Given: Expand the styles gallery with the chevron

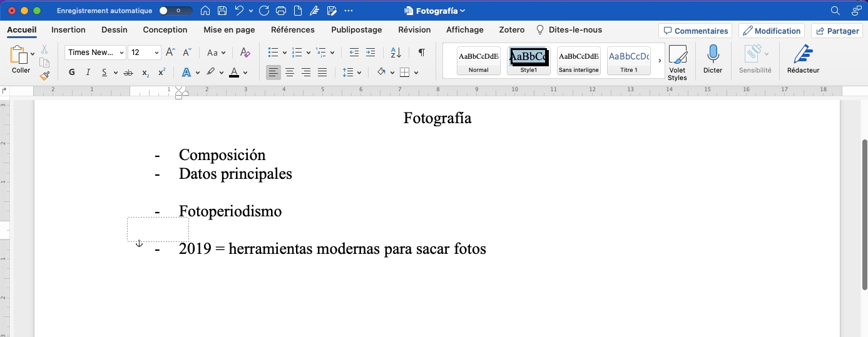Looking at the screenshot, I should coord(660,61).
